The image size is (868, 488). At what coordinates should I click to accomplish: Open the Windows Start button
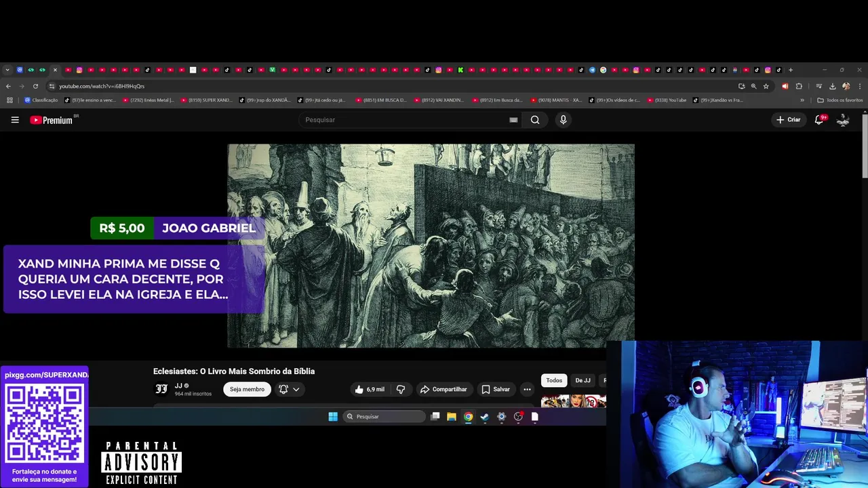pyautogui.click(x=333, y=417)
